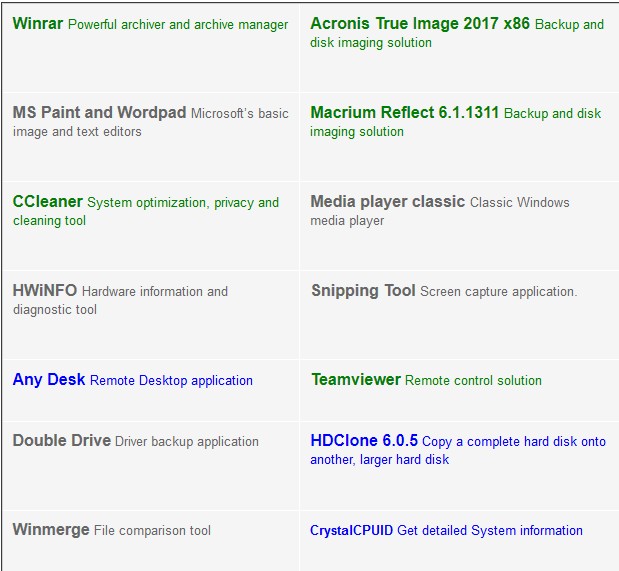Open the Teamviewer Remote control solution
The image size is (619, 571).
[426, 380]
